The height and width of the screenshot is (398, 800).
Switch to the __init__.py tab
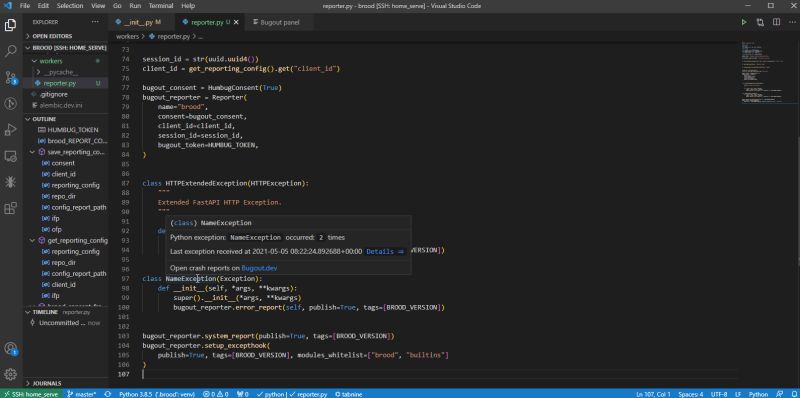coord(141,22)
